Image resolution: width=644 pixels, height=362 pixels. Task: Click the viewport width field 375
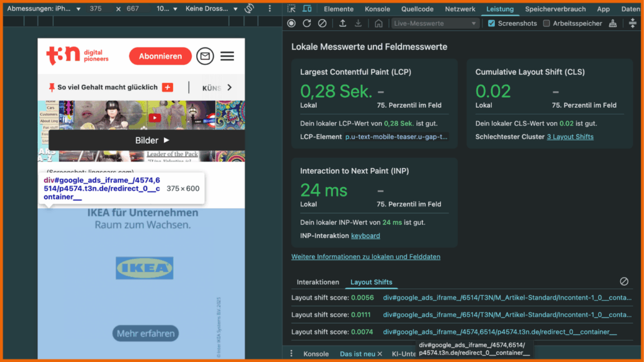click(96, 9)
